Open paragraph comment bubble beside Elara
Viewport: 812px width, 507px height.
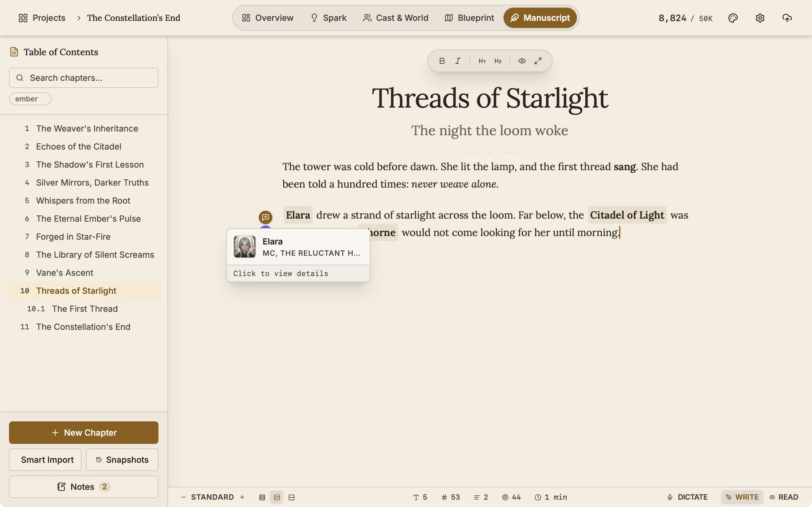click(x=265, y=217)
